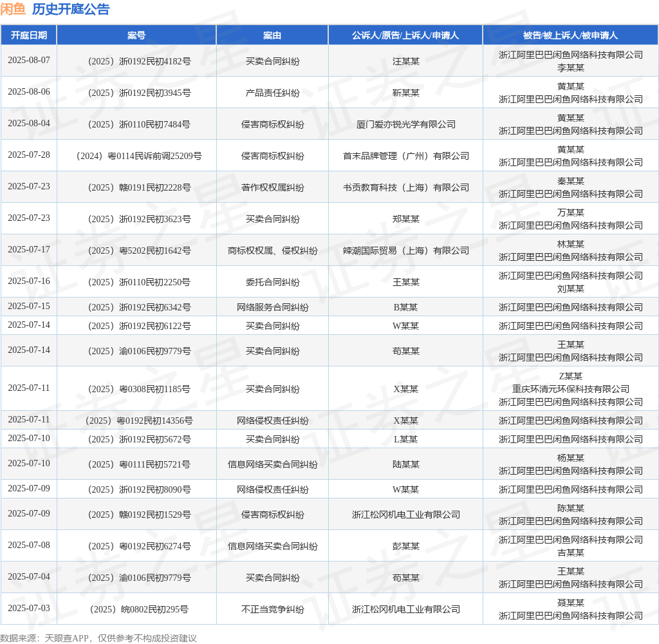Select date cell 2025-07-28
The width and height of the screenshot is (659, 644).
click(x=29, y=155)
